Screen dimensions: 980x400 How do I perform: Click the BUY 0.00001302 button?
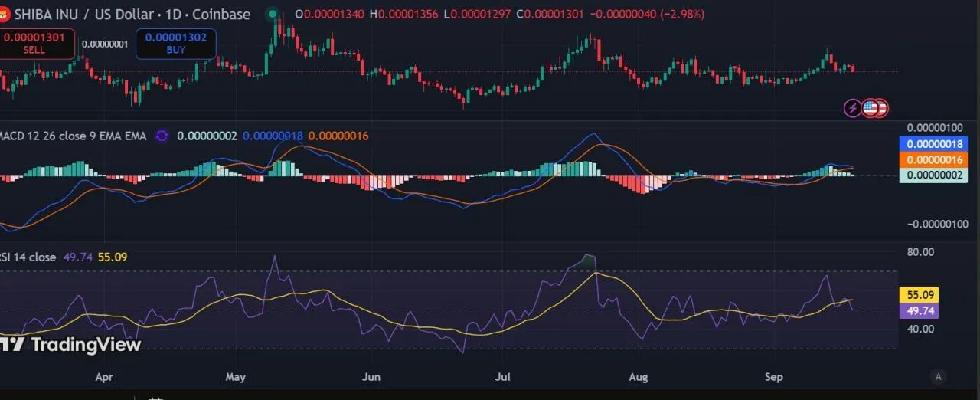[x=175, y=43]
